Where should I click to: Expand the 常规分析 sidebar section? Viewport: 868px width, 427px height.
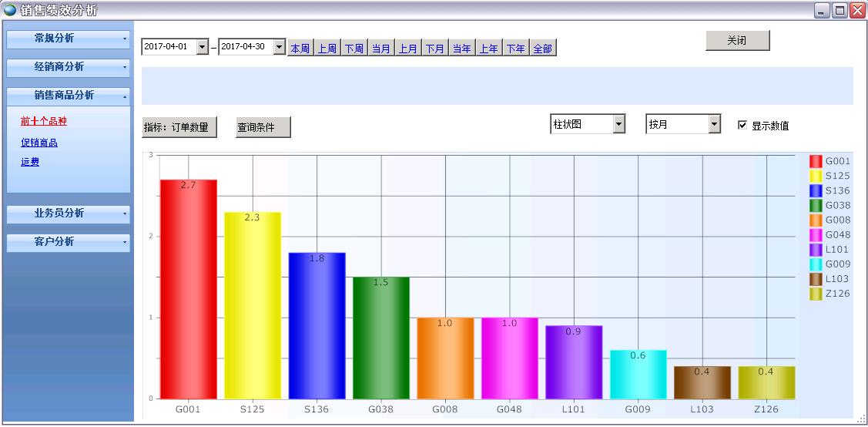click(68, 39)
